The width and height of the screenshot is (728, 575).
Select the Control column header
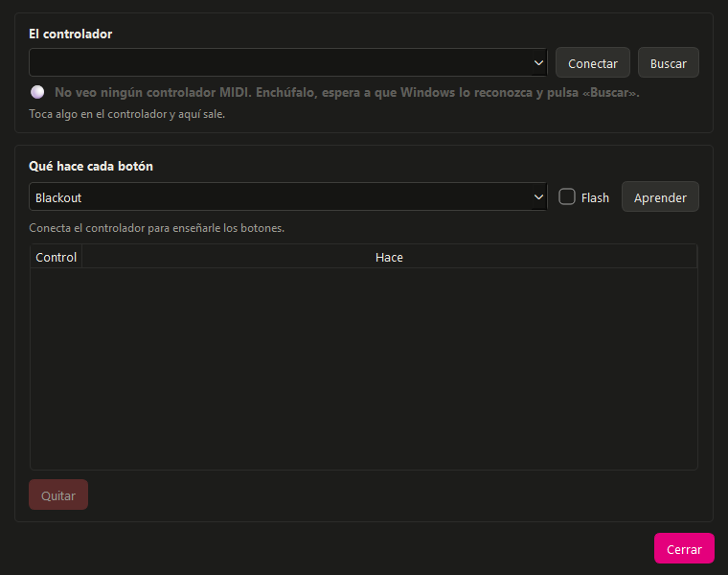pos(57,257)
